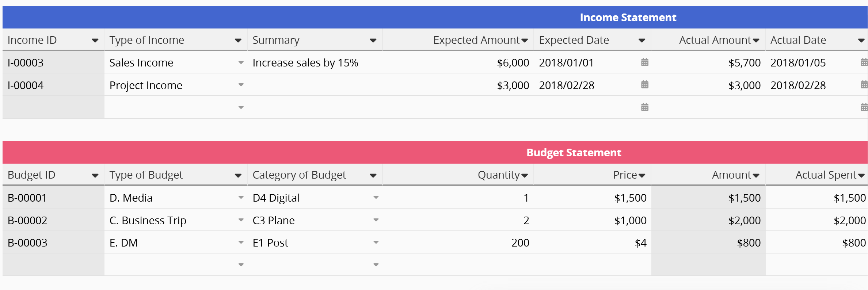Expand C. Business Trip type dropdown
The width and height of the screenshot is (868, 290).
point(241,220)
